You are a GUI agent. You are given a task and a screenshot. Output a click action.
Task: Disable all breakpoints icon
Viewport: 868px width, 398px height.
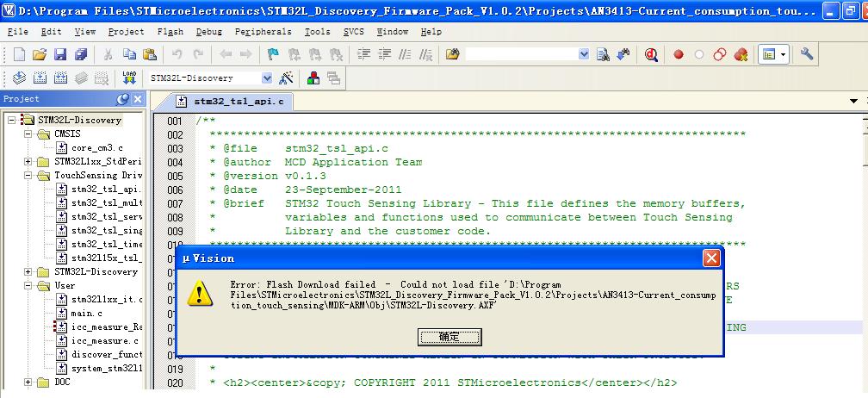(719, 54)
